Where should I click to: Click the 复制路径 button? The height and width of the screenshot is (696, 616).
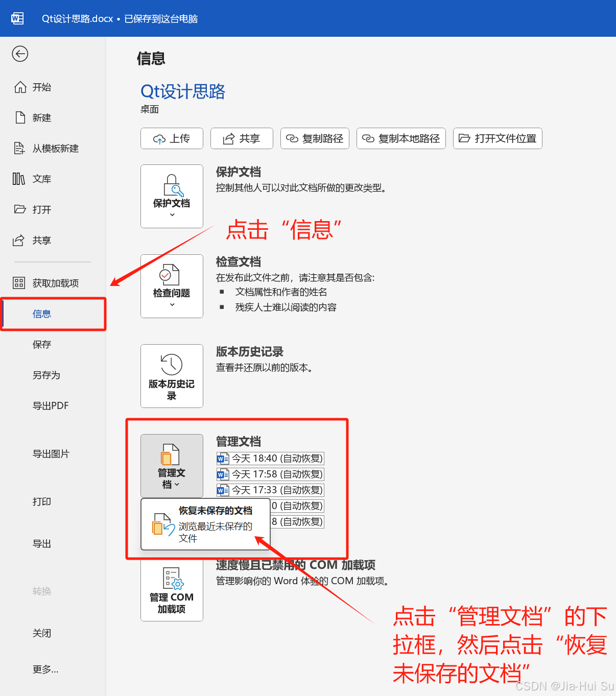tap(315, 138)
